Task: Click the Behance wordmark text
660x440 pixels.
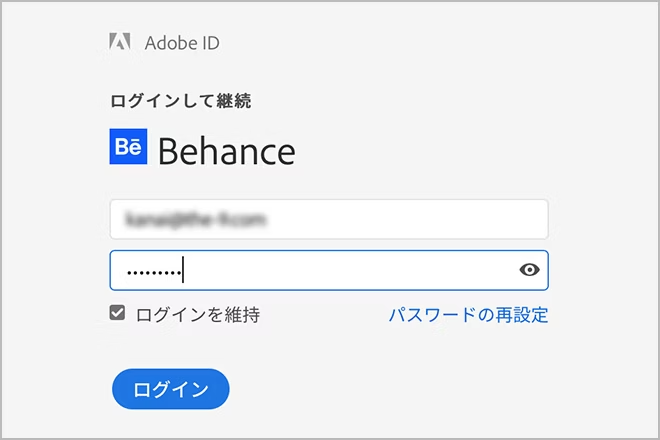Action: coord(227,150)
